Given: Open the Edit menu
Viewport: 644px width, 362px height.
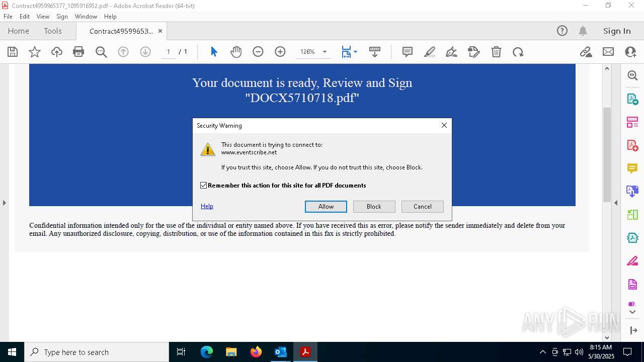Looking at the screenshot, I should 25,17.
